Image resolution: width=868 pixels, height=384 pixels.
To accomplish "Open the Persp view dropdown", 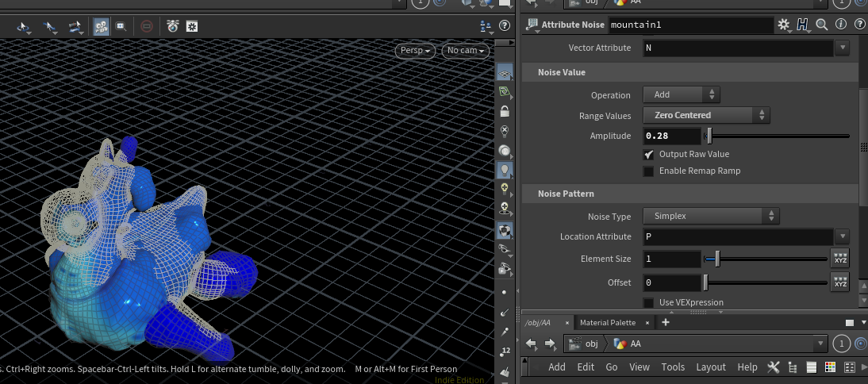I will (x=416, y=50).
